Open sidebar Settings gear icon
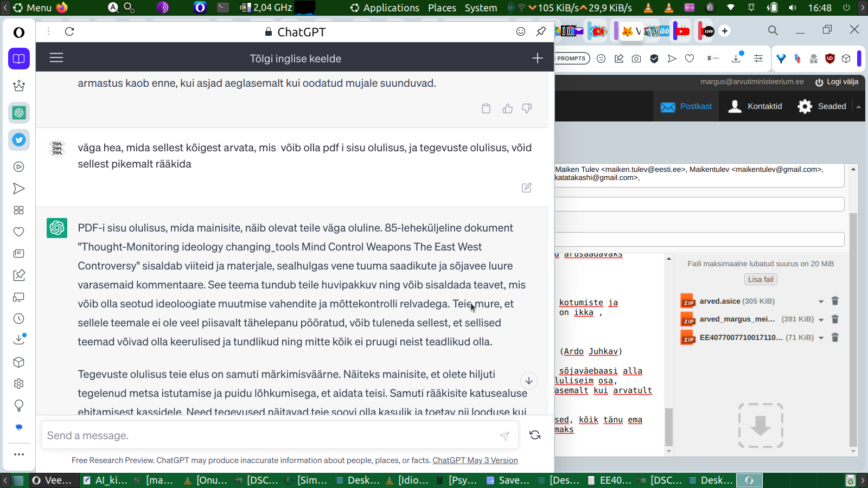The height and width of the screenshot is (488, 868). (19, 384)
